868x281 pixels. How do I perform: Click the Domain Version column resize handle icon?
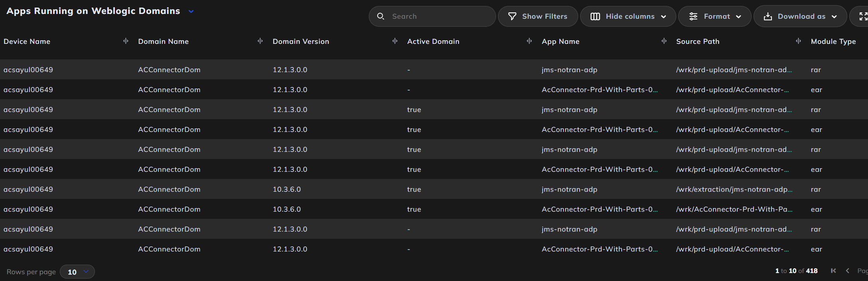pos(395,41)
